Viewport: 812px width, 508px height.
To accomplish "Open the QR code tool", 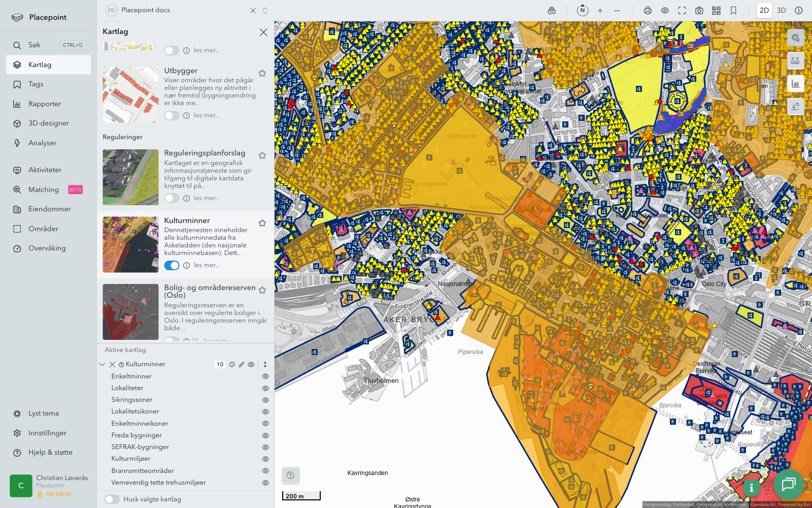I will [x=716, y=11].
